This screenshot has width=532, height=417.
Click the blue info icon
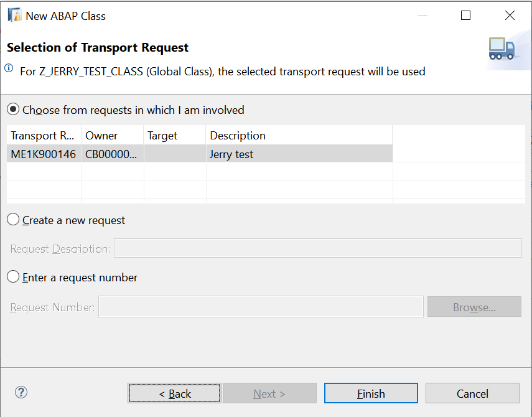tap(9, 68)
